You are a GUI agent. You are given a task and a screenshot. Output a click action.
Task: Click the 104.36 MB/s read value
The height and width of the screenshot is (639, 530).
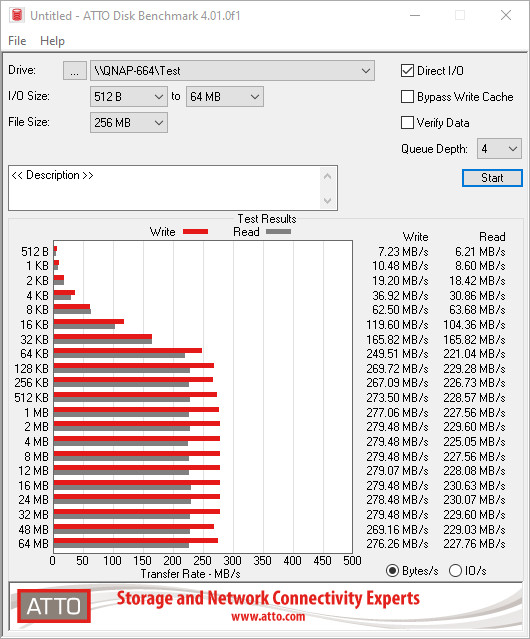(x=474, y=324)
